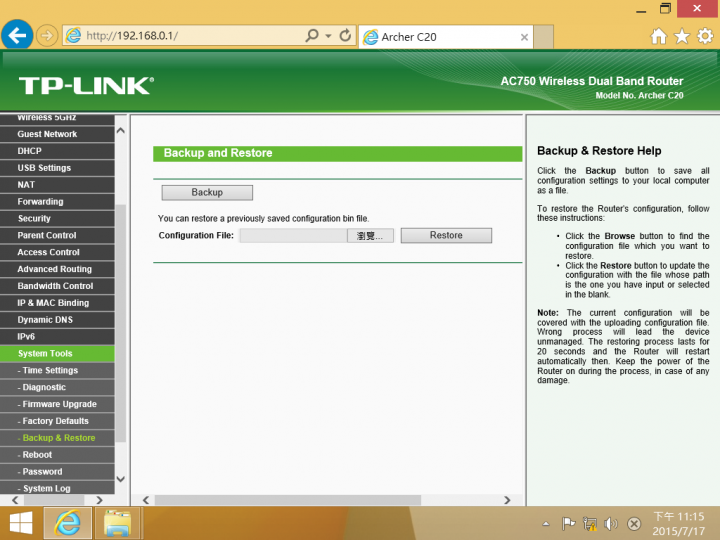Screen dimensions: 720x540
Task: Open the Advanced Routing menu
Action: (x=57, y=269)
